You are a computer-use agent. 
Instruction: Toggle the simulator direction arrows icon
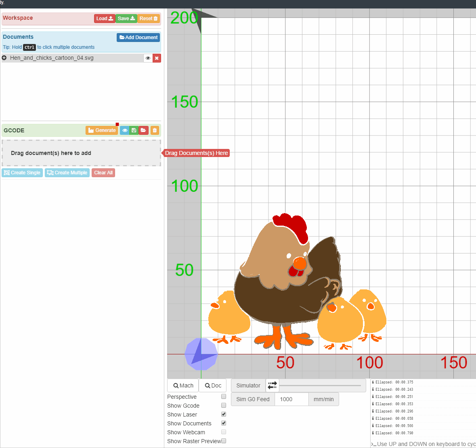pos(272,385)
